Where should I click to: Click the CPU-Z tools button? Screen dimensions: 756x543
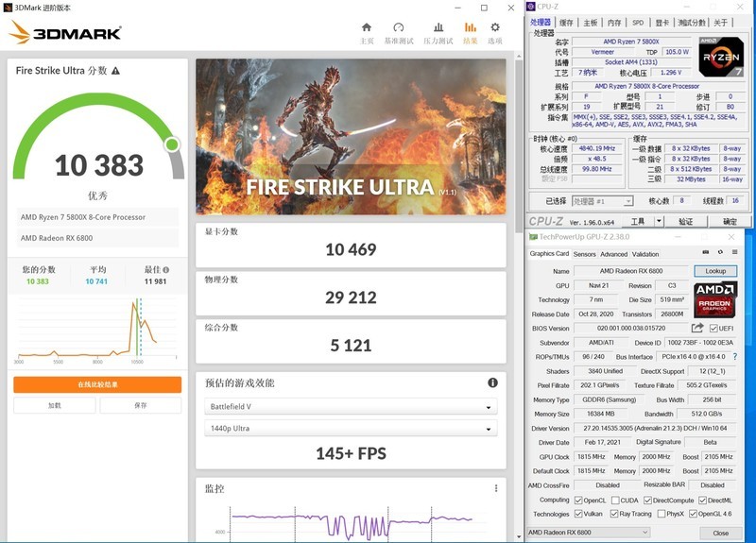tap(637, 221)
